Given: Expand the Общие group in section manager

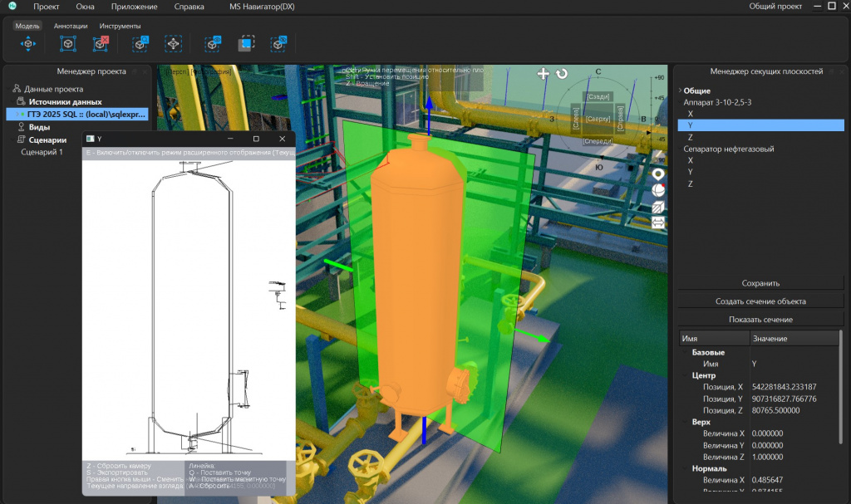Looking at the screenshot, I should pyautogui.click(x=680, y=91).
